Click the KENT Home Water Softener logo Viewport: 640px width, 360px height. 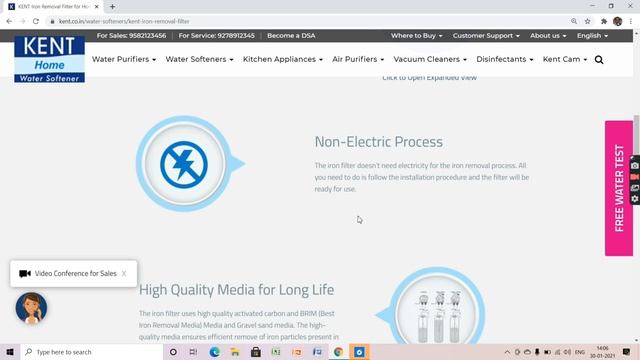pos(49,59)
